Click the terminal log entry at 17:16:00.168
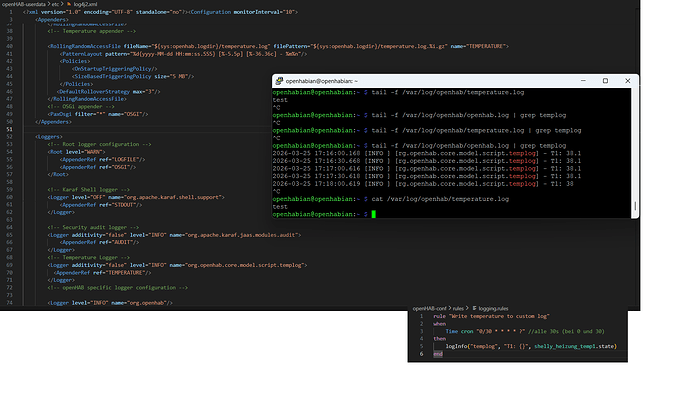Screen dimensions: 690x393 (x=426, y=154)
